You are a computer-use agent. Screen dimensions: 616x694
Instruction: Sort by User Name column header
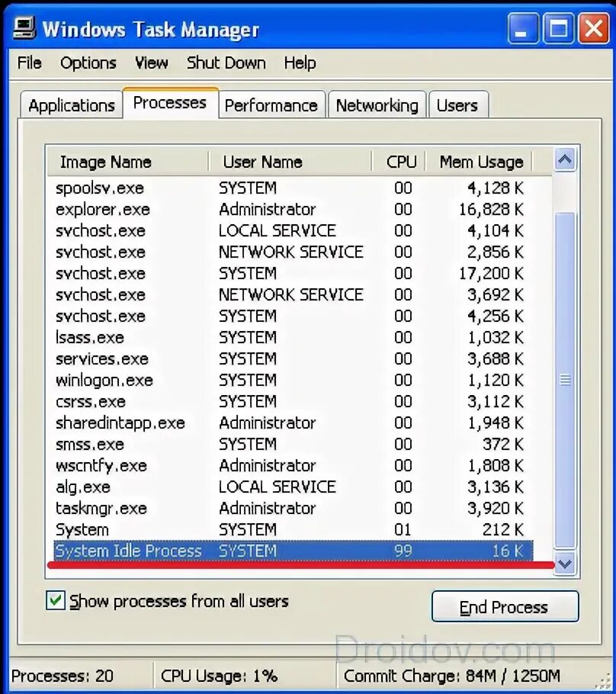pos(290,162)
